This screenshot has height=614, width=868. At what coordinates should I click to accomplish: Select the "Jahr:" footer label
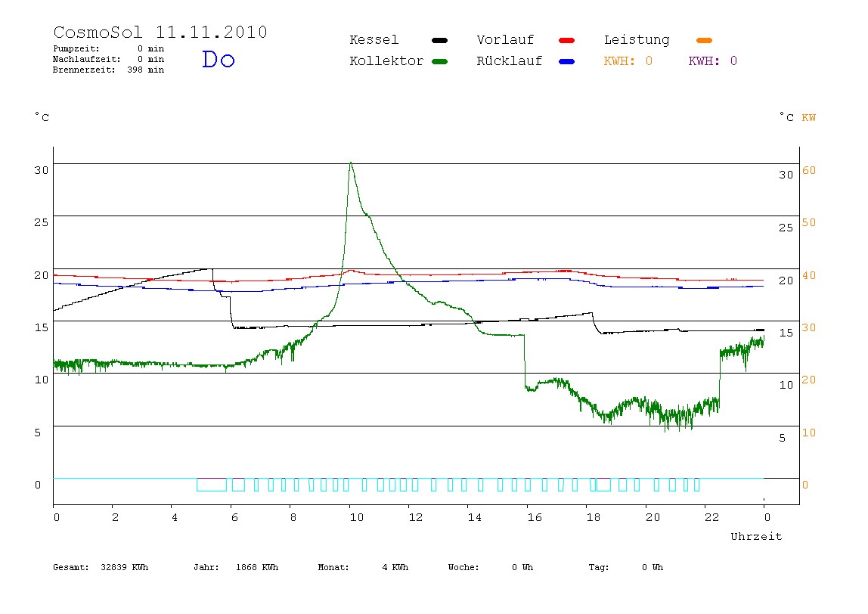click(x=206, y=567)
